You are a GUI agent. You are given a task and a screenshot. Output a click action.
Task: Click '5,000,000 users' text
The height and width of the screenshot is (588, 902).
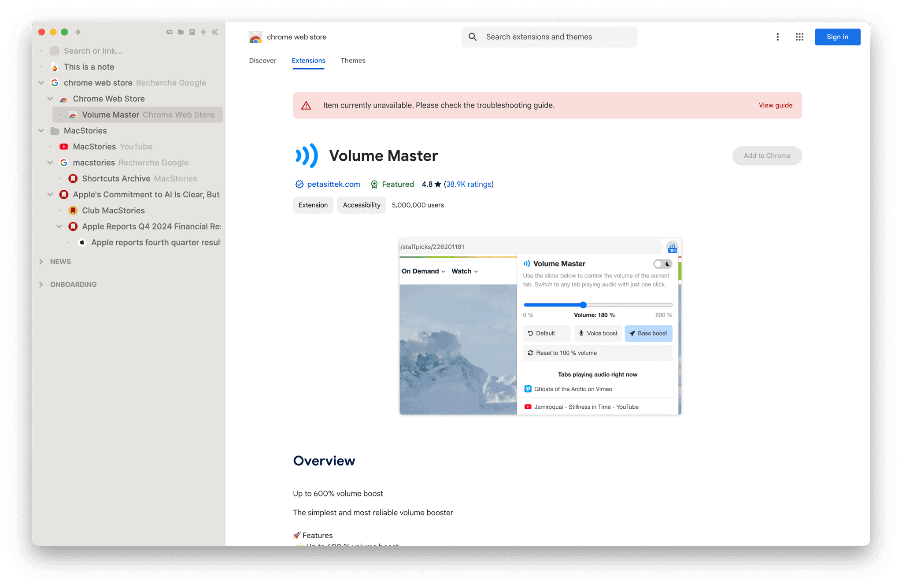418,205
